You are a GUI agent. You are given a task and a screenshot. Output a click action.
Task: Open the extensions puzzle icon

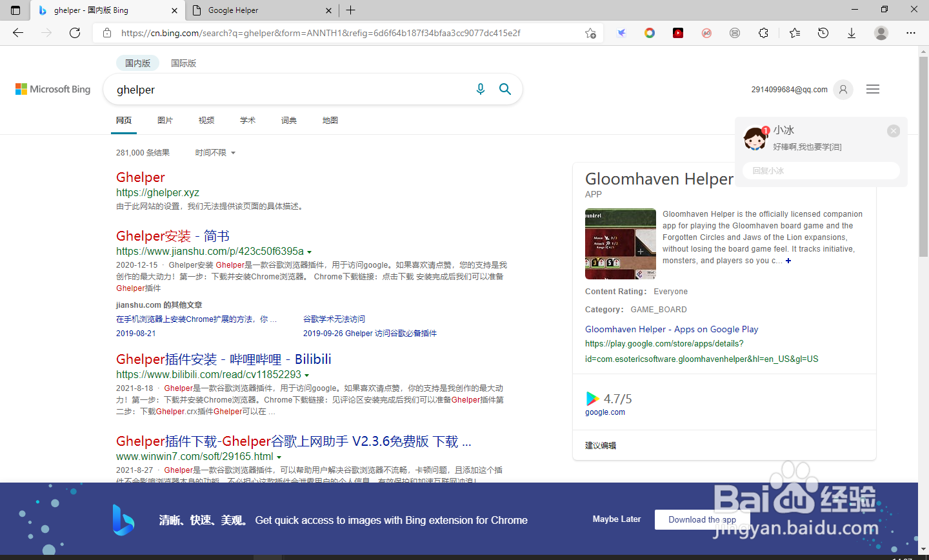tap(763, 33)
